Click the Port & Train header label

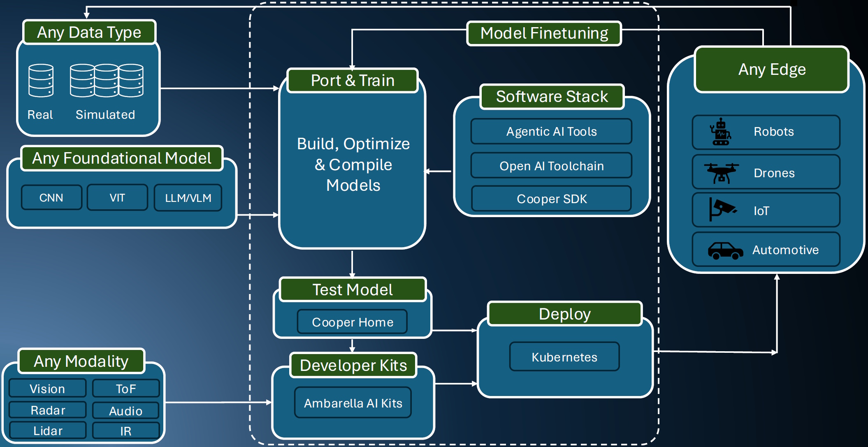(x=353, y=81)
